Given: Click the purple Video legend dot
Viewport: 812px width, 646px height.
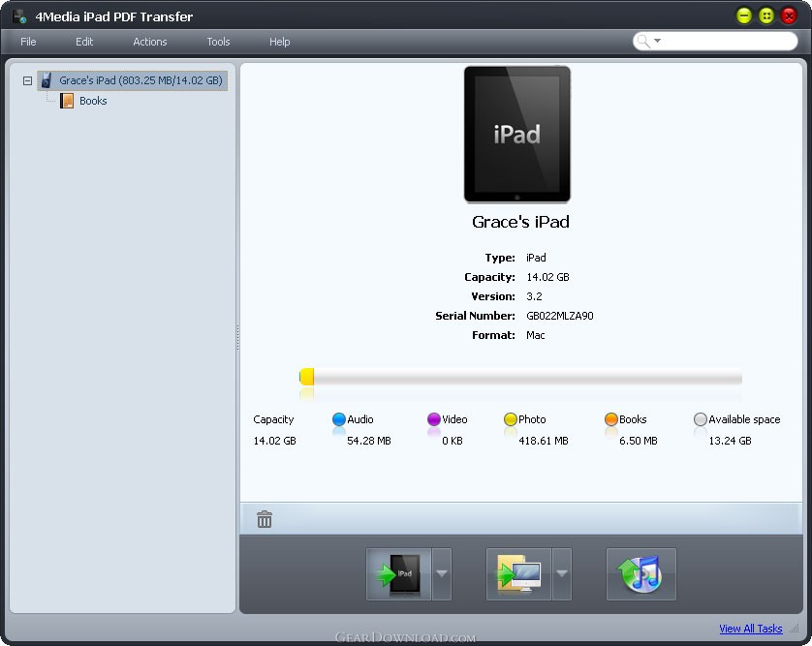Looking at the screenshot, I should (x=433, y=419).
